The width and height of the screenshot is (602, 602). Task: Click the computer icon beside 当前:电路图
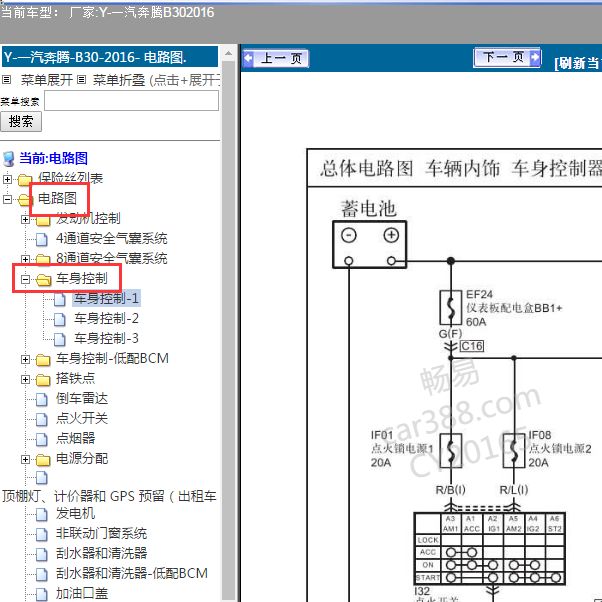pyautogui.click(x=9, y=159)
